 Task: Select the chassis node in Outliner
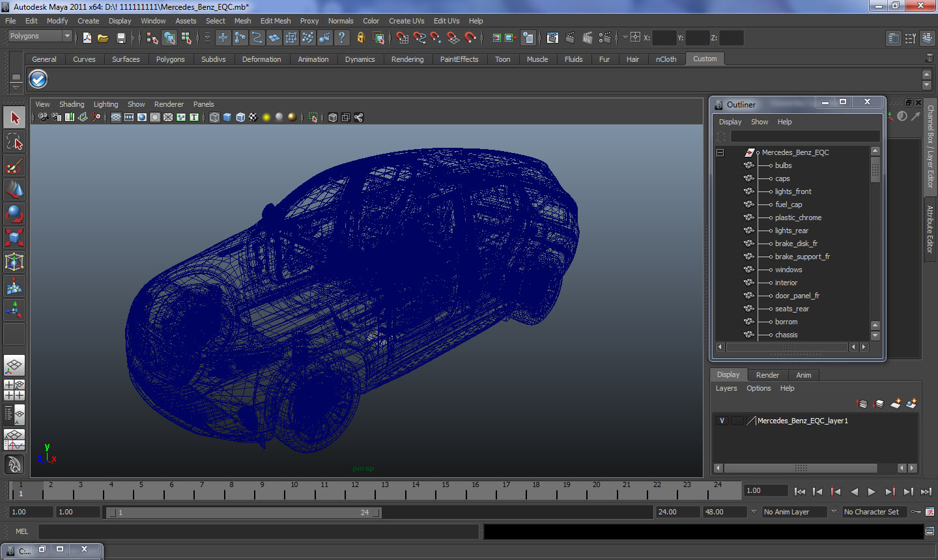coord(786,335)
